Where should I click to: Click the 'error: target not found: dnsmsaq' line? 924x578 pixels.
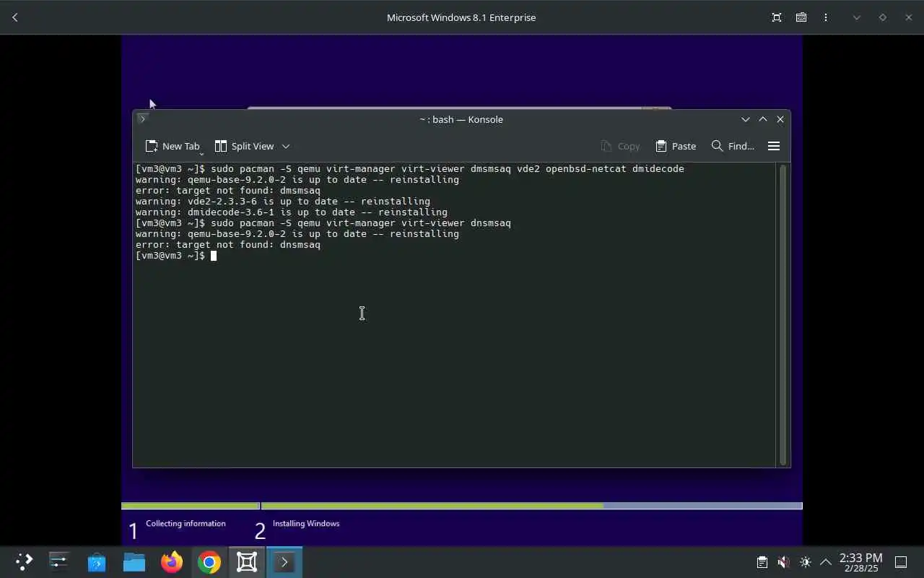tap(228, 245)
